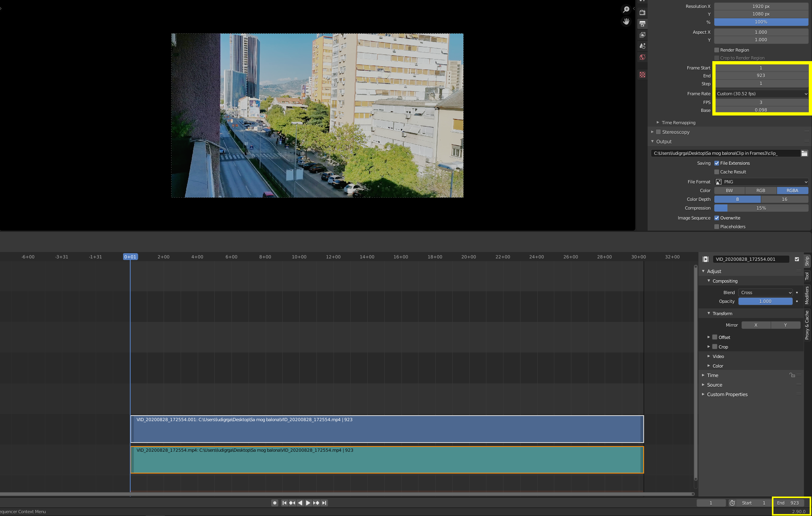Open the View Layer properties tab
The height and width of the screenshot is (516, 812).
click(642, 35)
